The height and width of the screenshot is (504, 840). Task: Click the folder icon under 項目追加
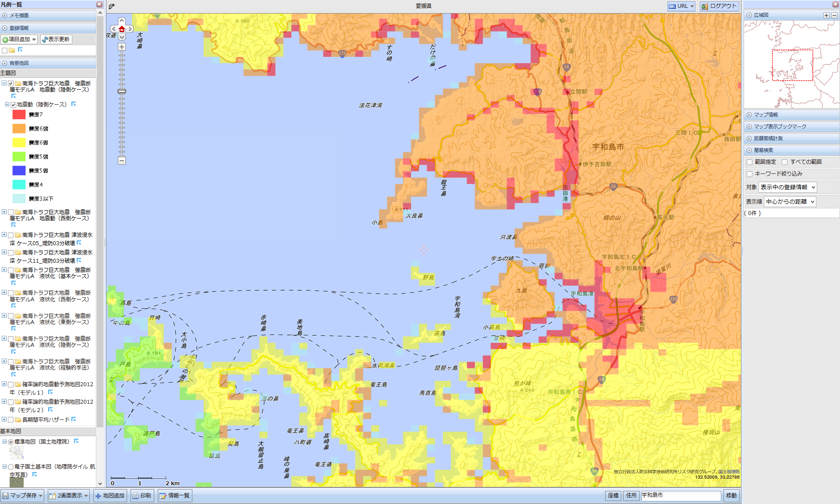[12, 50]
